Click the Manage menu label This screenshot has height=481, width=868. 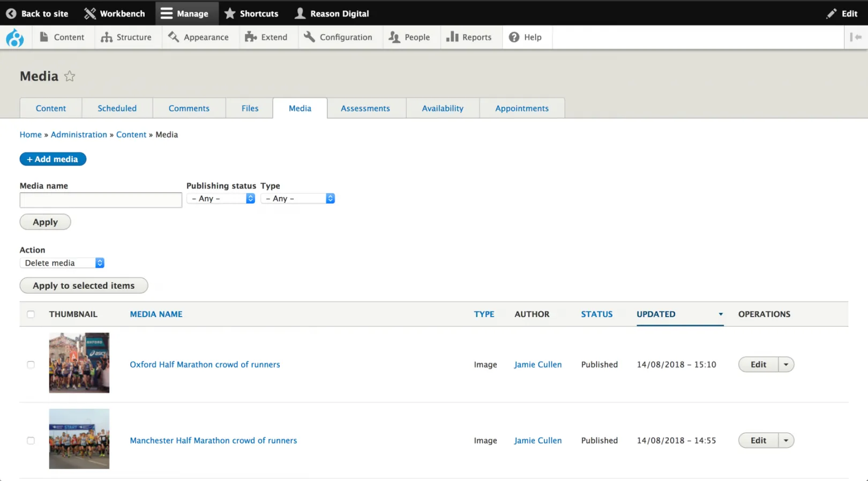(x=192, y=14)
